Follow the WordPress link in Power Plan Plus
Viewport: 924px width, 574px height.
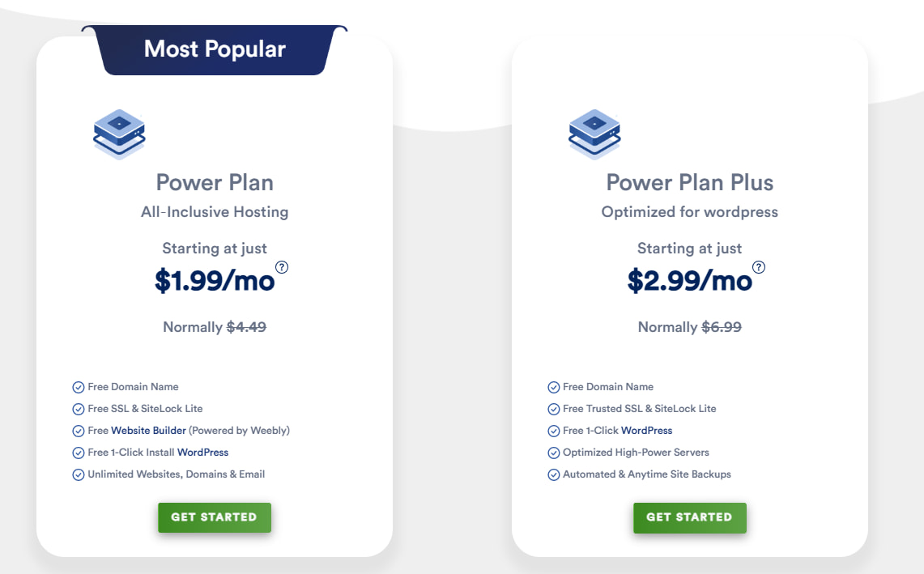pyautogui.click(x=646, y=431)
